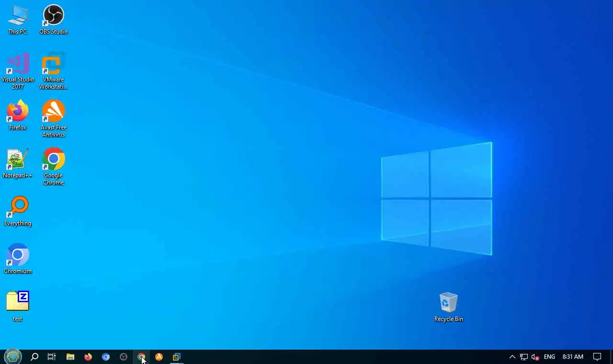Open the muted volume tray icon
The image size is (613, 364).
pos(535,357)
